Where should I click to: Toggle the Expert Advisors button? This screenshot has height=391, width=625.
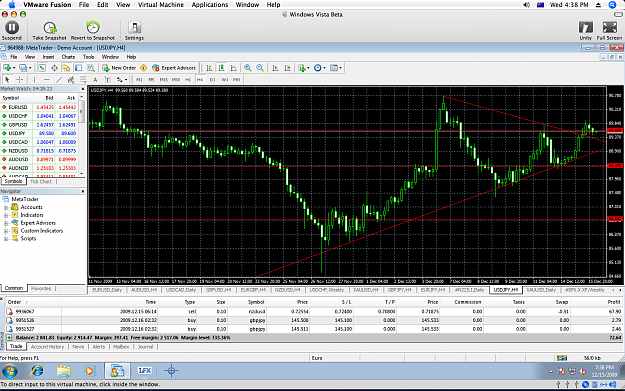(x=174, y=68)
